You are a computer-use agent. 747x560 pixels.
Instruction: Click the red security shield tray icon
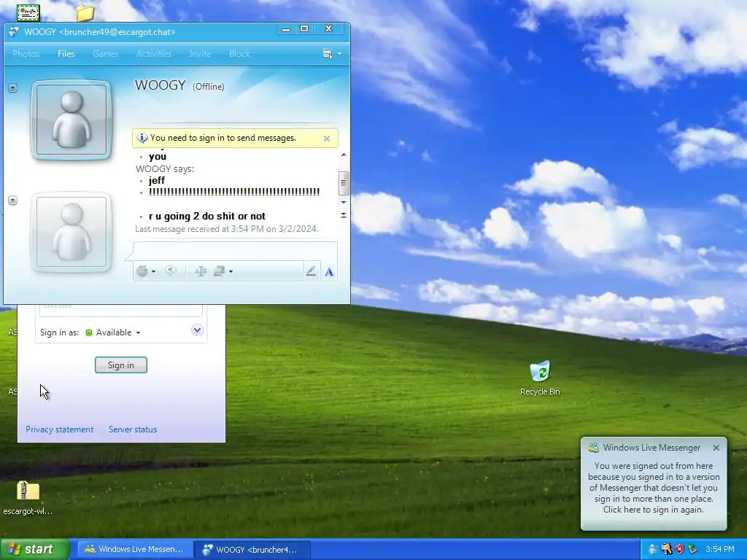[679, 550]
